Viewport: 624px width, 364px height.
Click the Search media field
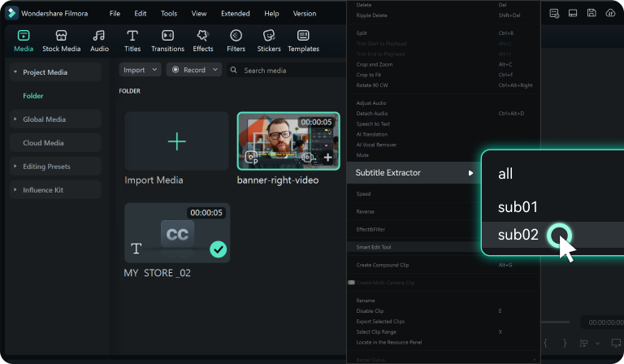[287, 70]
